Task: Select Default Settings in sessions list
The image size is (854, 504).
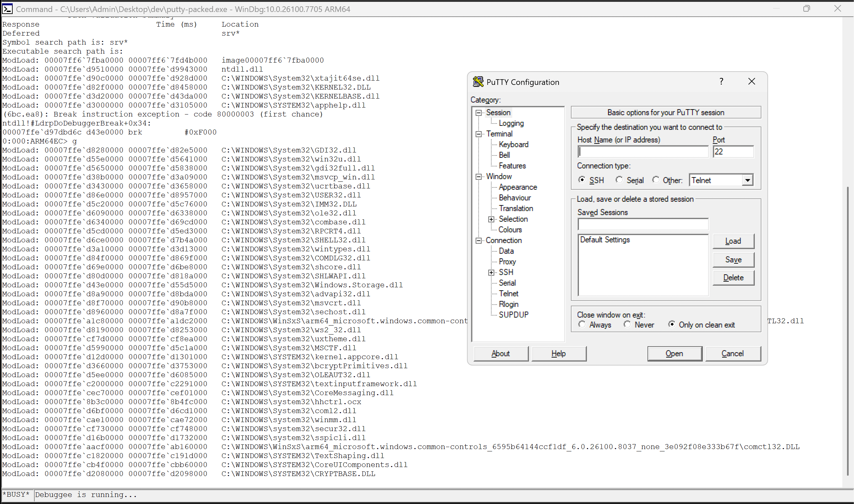Action: (605, 240)
